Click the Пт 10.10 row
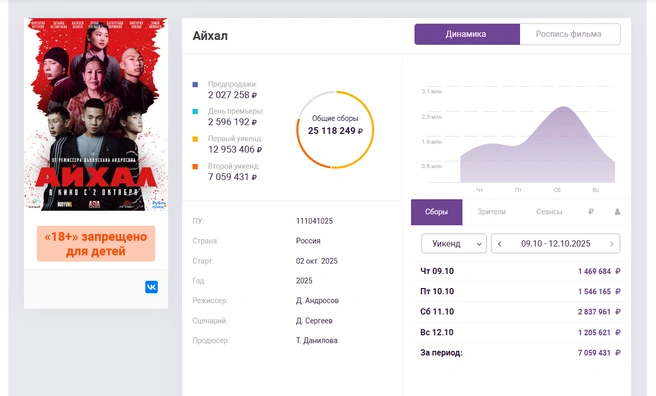The image size is (656, 396). tap(520, 291)
